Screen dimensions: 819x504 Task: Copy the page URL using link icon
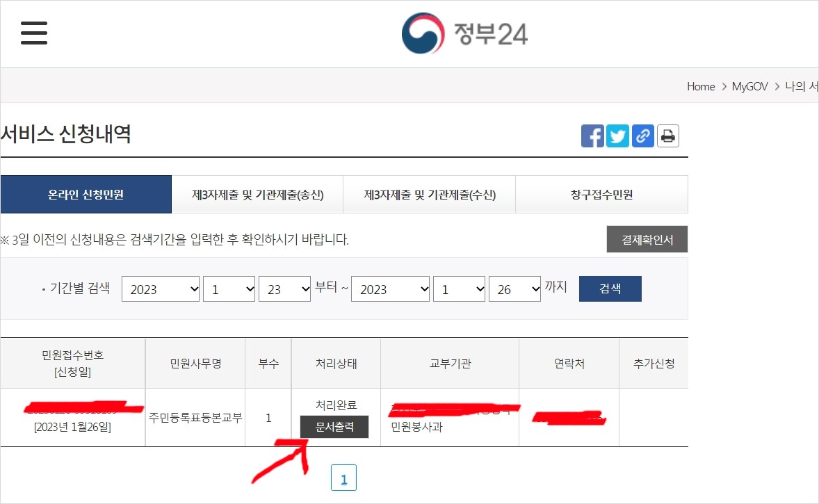click(642, 136)
